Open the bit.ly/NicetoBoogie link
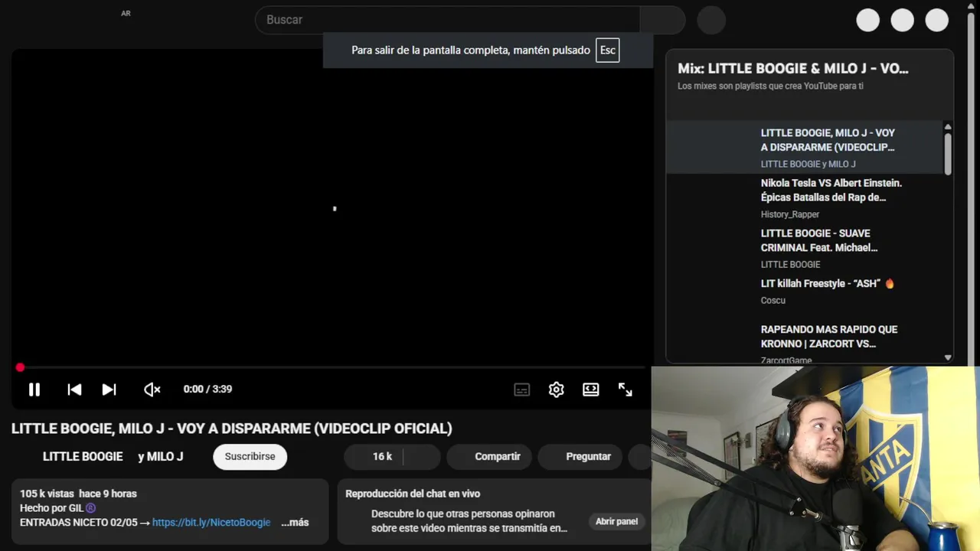Image resolution: width=980 pixels, height=551 pixels. [211, 523]
